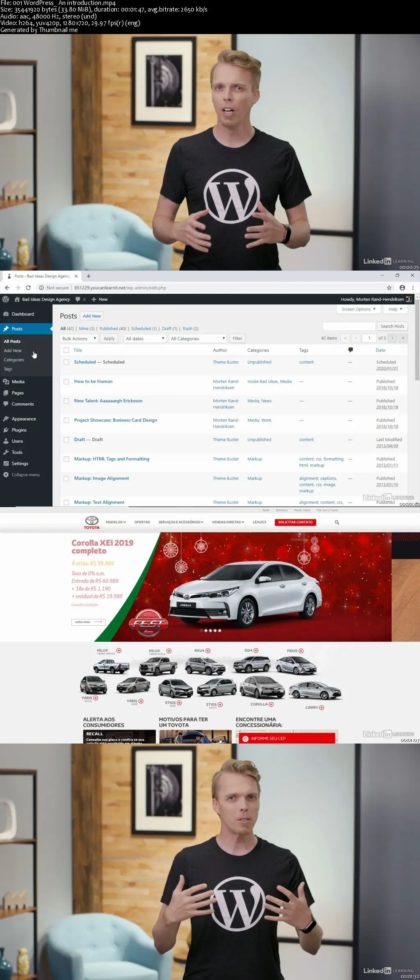Tick the 'Markup: Text Alignment' checkbox

[x=66, y=502]
